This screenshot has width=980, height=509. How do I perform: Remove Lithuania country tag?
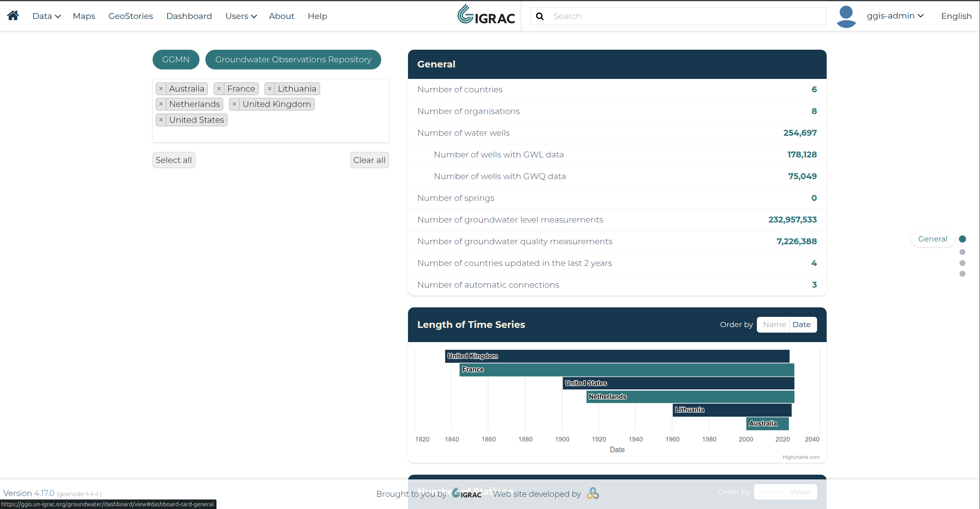(x=270, y=89)
